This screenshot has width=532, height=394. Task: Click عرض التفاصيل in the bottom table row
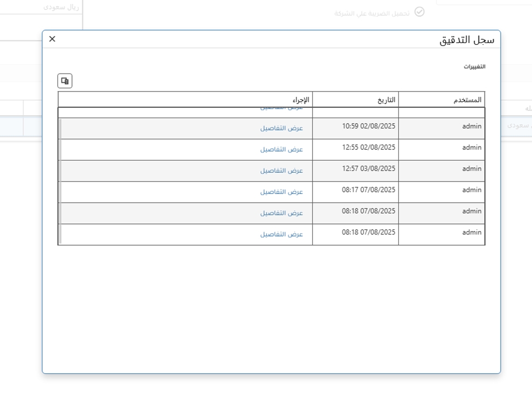click(x=282, y=234)
